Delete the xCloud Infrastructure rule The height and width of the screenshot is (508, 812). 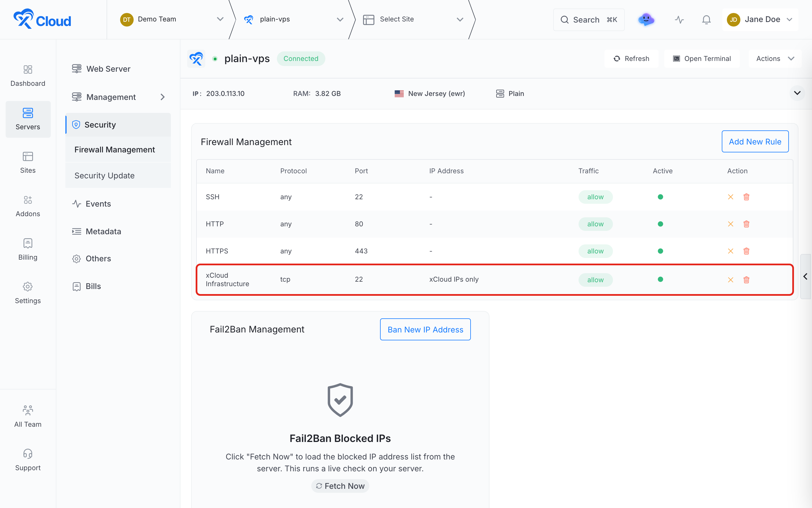click(x=746, y=280)
